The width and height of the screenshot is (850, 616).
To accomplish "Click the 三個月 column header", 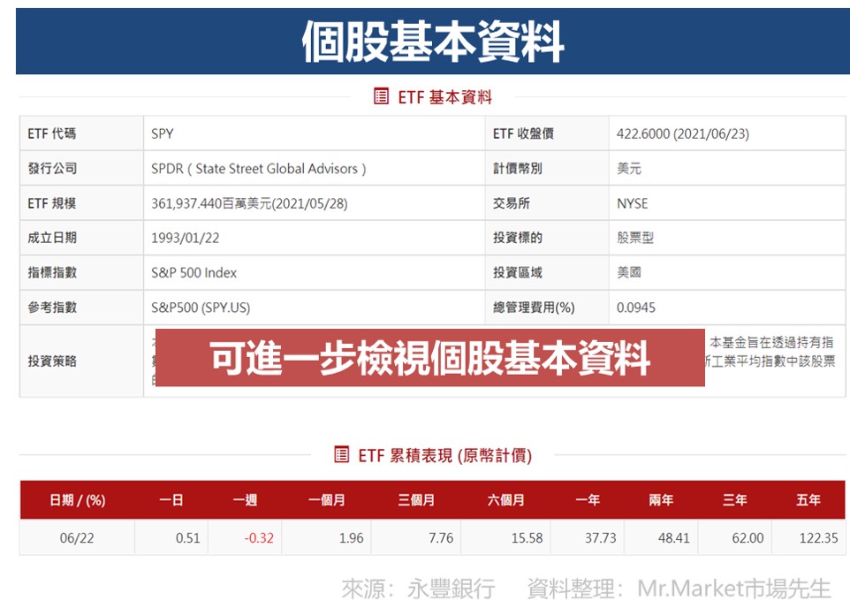I will coord(416,500).
